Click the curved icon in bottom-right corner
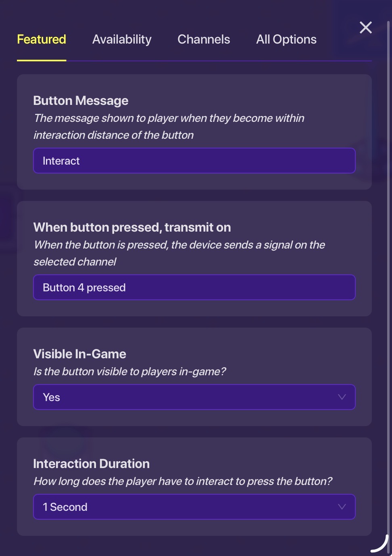Viewport: 392px width, 556px height. [x=380, y=545]
